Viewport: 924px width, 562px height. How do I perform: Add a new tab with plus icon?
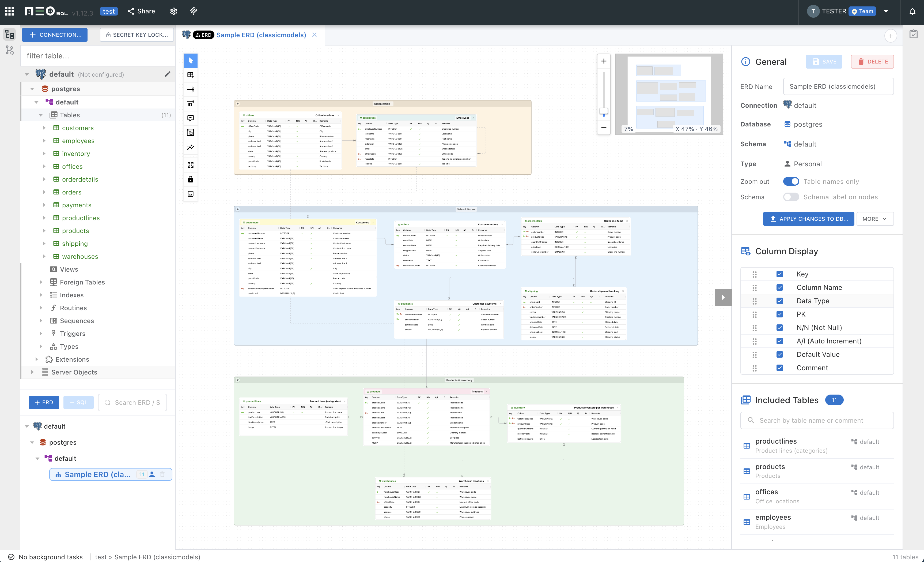pos(891,36)
